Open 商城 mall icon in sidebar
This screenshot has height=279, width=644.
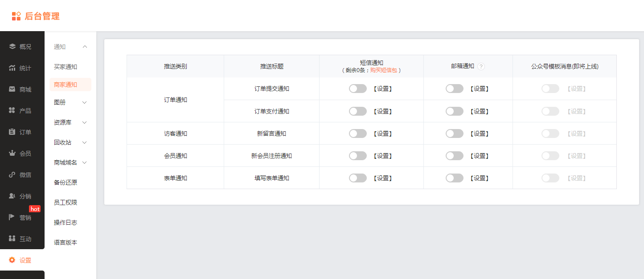point(12,89)
